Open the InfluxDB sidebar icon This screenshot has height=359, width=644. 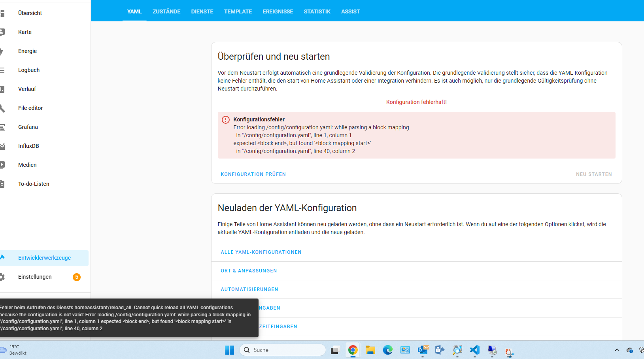(x=2, y=146)
